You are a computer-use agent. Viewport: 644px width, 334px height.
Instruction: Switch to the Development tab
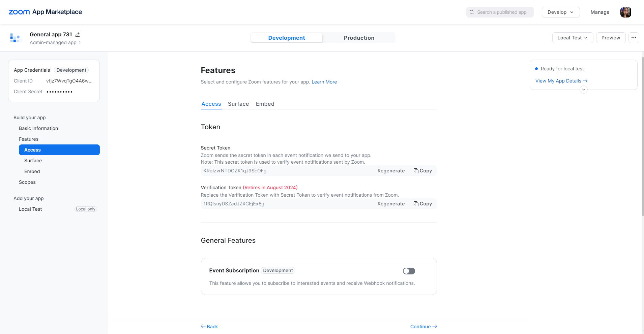(x=287, y=38)
